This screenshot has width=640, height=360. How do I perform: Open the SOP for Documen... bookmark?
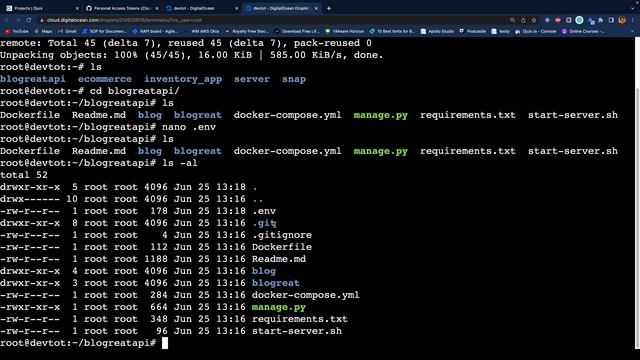pos(104,31)
